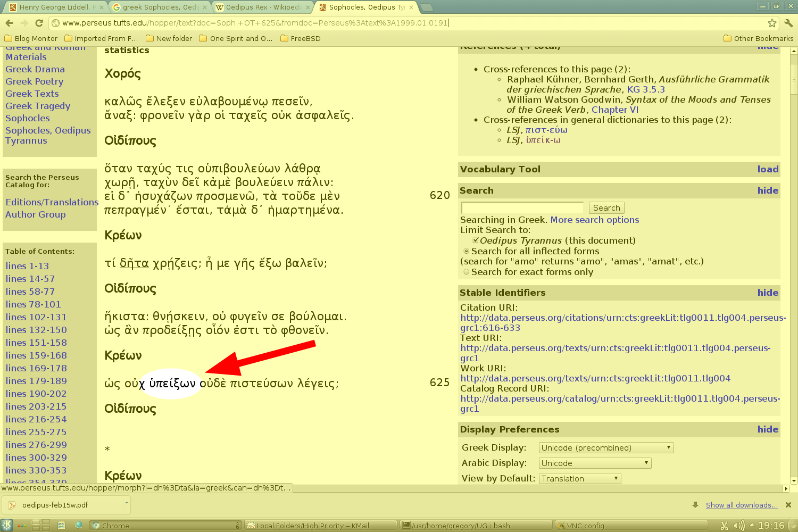Go back to the previous page
This screenshot has height=532, width=798.
click(x=9, y=23)
